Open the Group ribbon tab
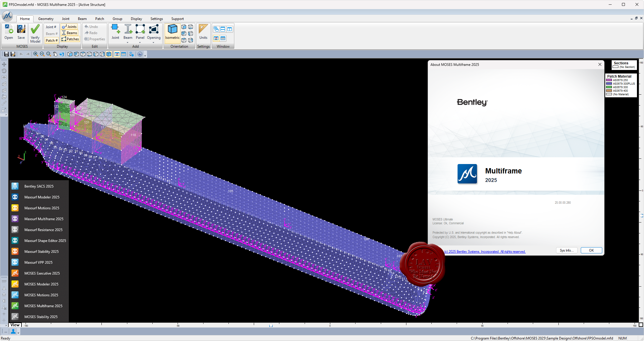 coord(117,19)
